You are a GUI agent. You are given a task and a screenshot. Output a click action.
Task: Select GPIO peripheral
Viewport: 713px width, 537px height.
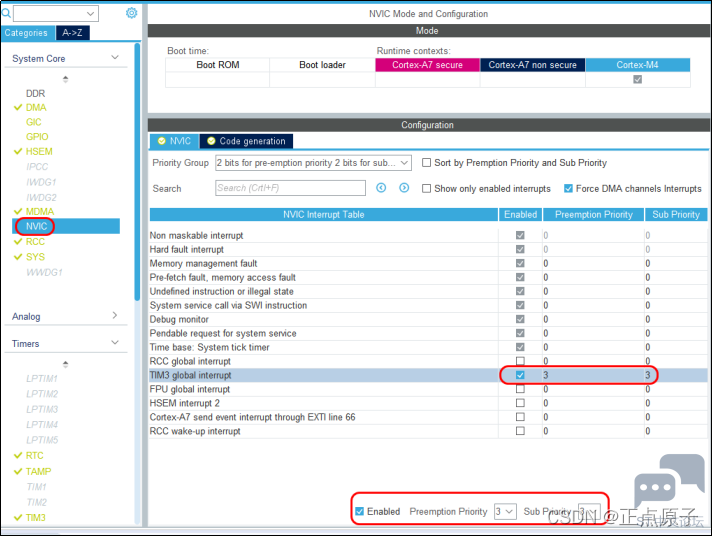point(37,137)
